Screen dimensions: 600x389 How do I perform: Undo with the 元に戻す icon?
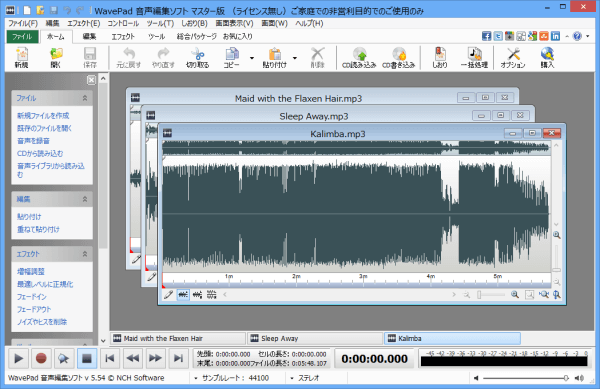[x=129, y=58]
